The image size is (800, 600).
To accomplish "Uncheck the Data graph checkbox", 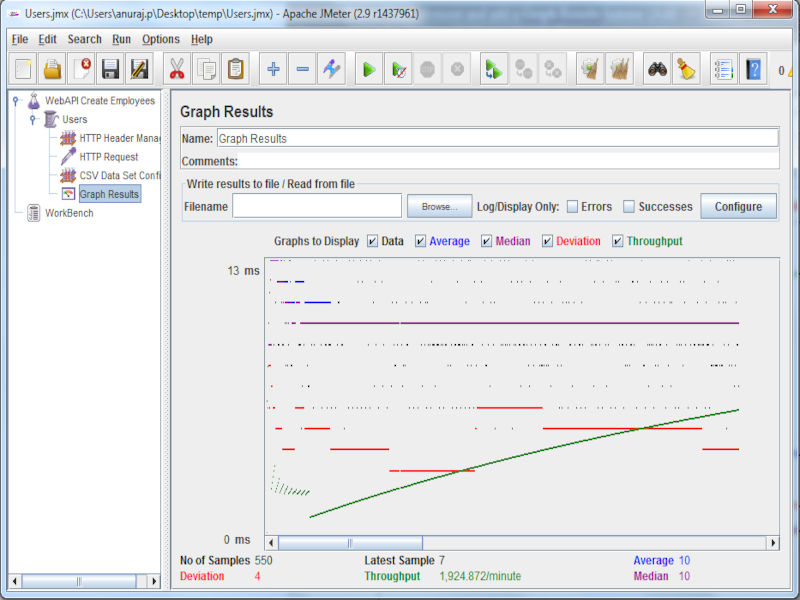I will (372, 241).
